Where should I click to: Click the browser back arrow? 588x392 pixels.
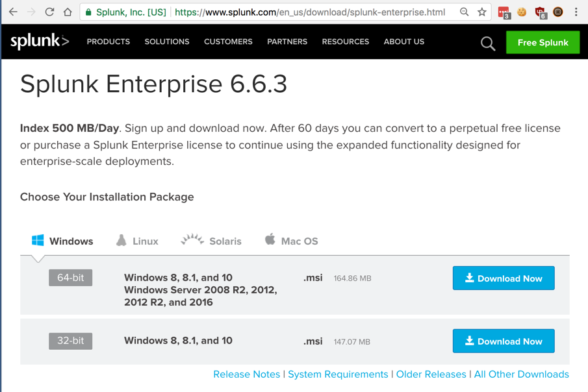pyautogui.click(x=13, y=12)
